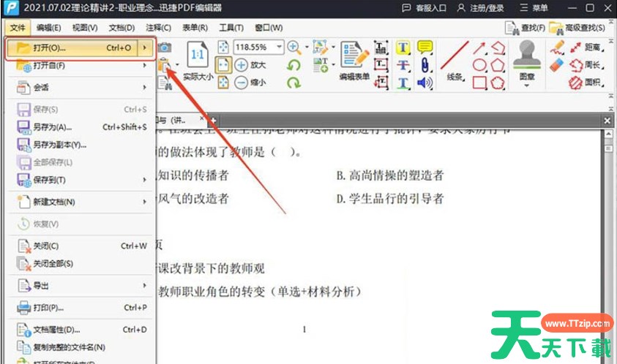This screenshot has width=617, height=364.
Task: Select the distance measurement tool
Action: click(584, 48)
